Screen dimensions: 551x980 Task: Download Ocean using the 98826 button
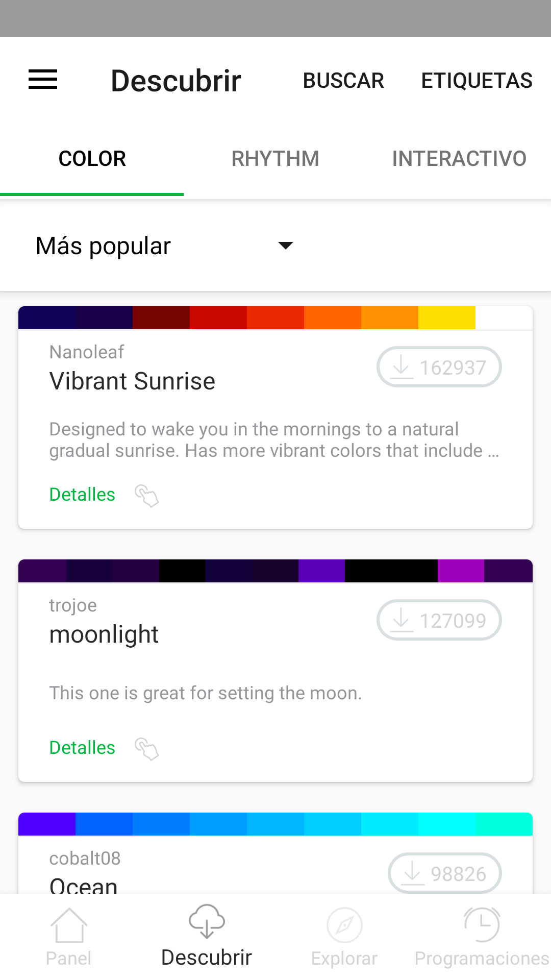coord(445,873)
